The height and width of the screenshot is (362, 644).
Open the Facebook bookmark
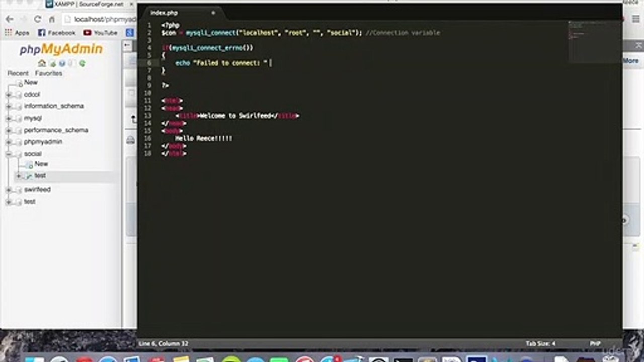tap(56, 33)
